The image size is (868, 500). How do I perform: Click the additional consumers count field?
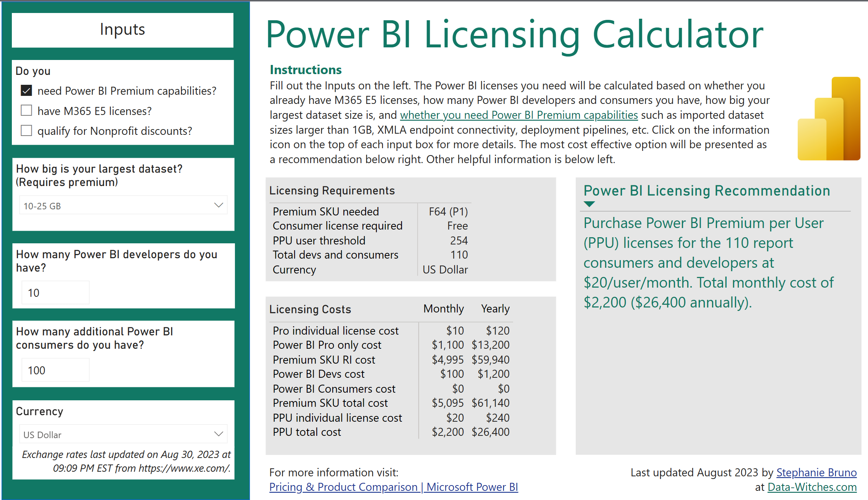pos(55,370)
